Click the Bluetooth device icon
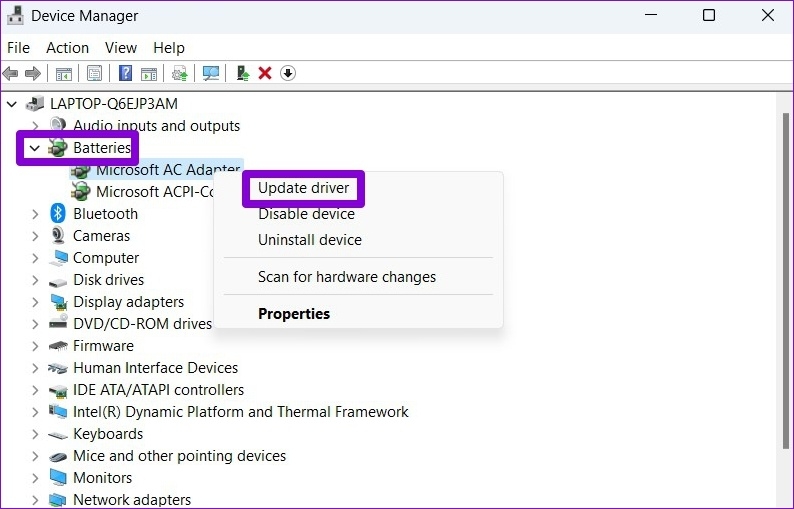 [58, 214]
